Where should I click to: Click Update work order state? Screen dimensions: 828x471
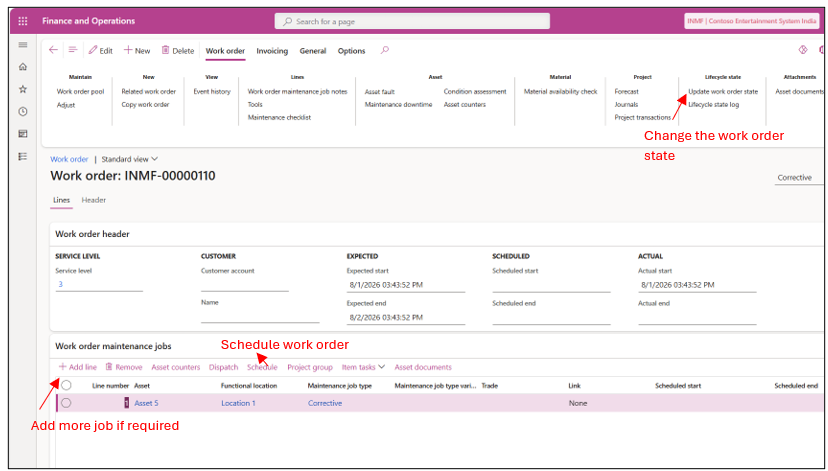coord(723,91)
